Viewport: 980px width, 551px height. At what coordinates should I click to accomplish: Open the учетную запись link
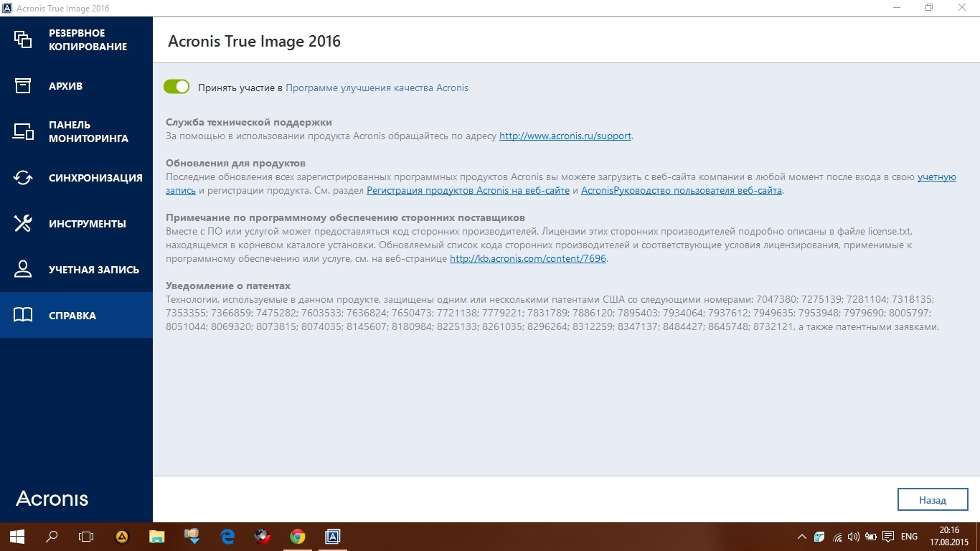(x=936, y=177)
